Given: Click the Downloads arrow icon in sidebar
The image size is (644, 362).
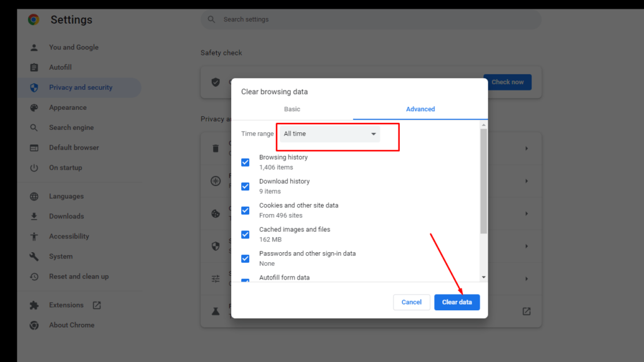Looking at the screenshot, I should (x=34, y=216).
